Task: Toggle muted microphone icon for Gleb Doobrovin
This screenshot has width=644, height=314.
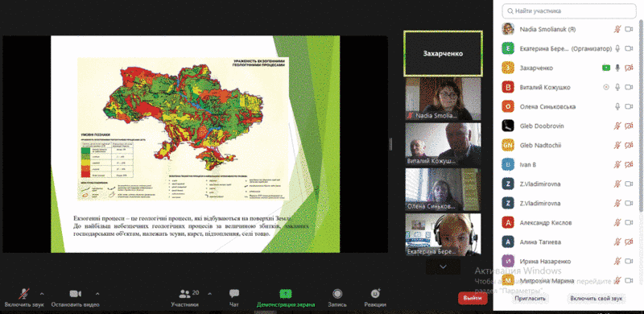Action: click(x=617, y=126)
